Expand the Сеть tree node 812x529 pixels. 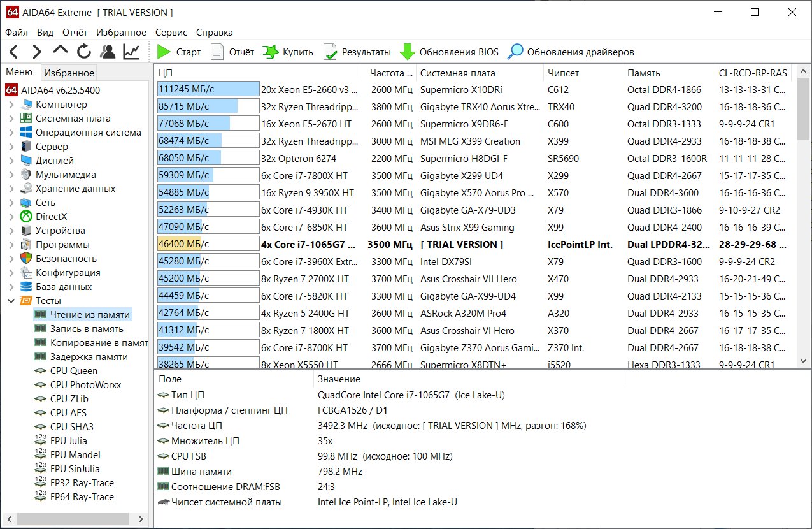tap(11, 203)
